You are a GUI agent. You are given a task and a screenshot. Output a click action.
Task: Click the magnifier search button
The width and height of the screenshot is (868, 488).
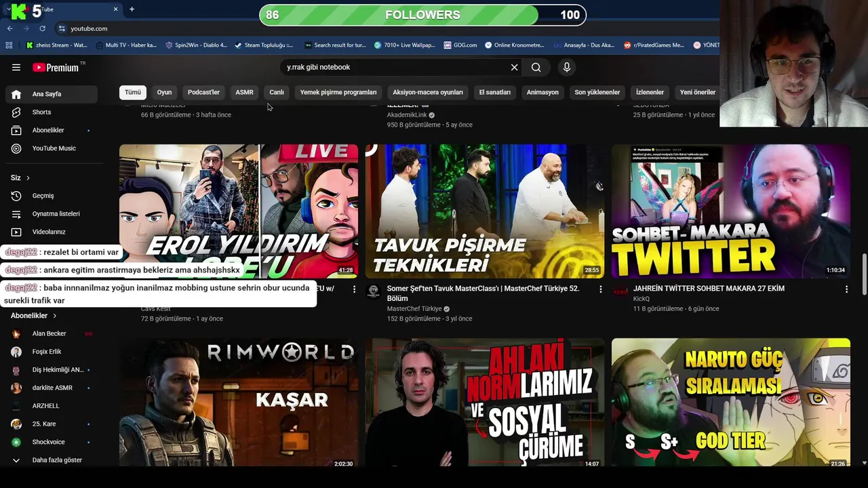click(536, 67)
